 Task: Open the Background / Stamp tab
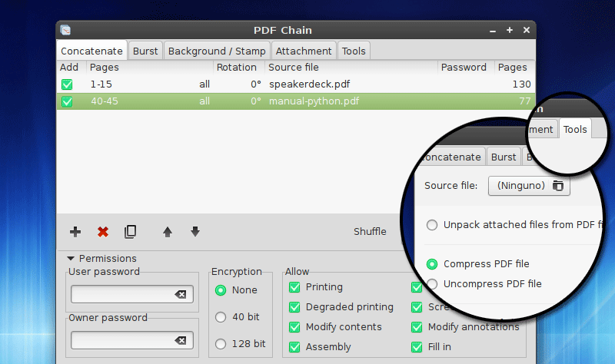coord(217,51)
